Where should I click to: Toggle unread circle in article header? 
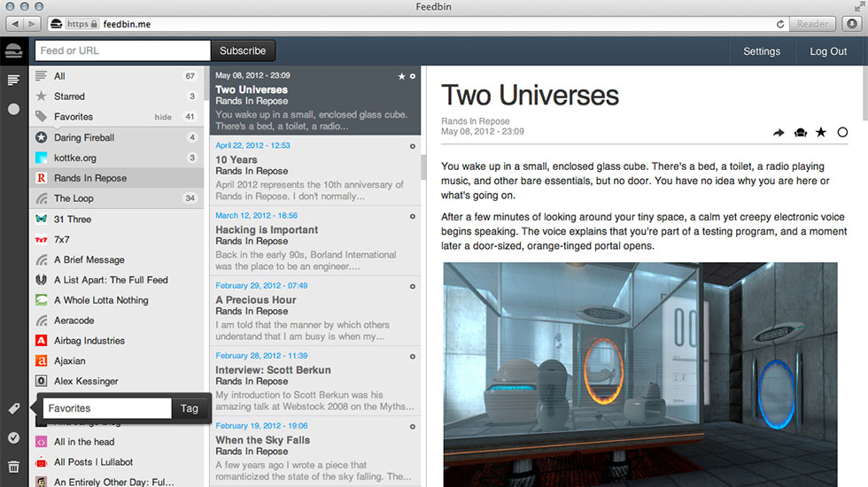click(842, 132)
